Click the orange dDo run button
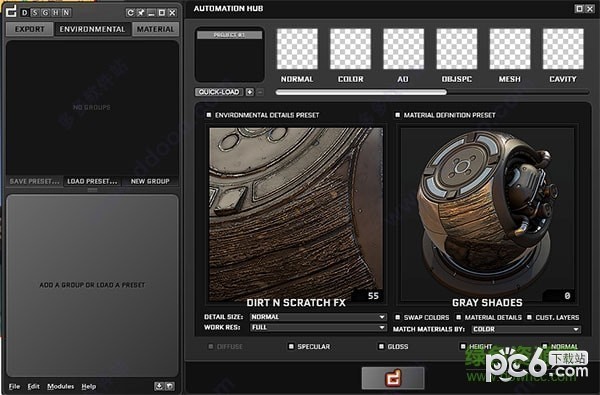The height and width of the screenshot is (395, 600). (x=393, y=378)
